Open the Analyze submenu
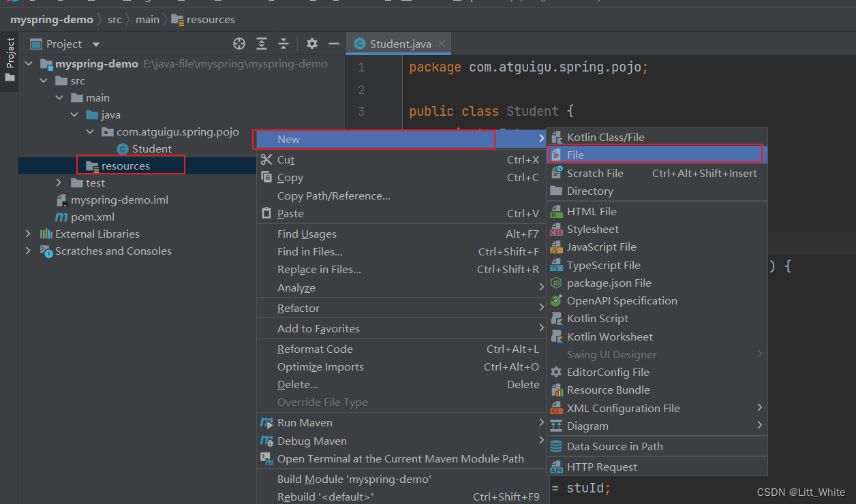856x504 pixels. (x=402, y=288)
